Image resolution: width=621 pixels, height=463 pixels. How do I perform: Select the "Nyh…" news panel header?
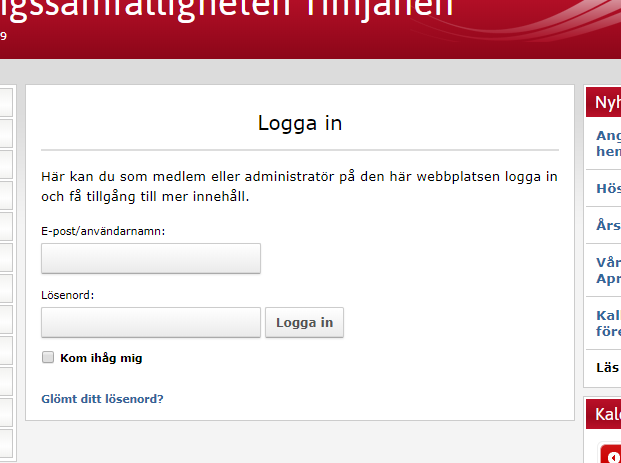(606, 103)
